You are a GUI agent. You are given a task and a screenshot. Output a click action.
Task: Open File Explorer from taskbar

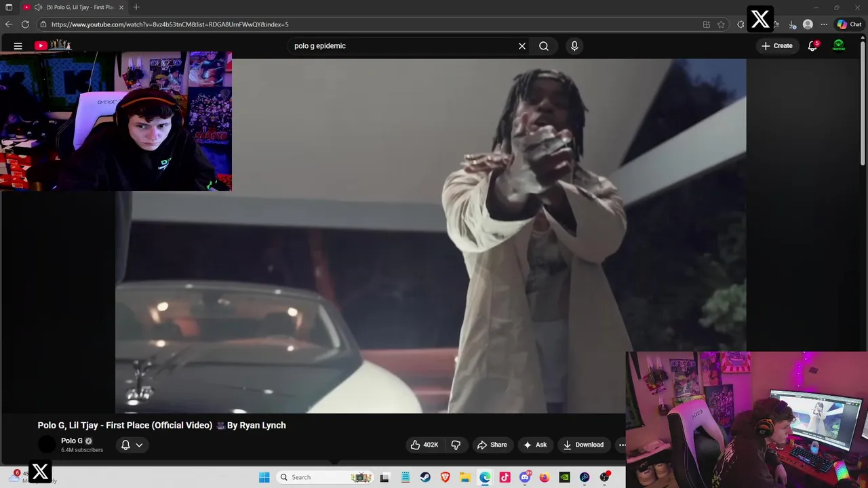465,477
